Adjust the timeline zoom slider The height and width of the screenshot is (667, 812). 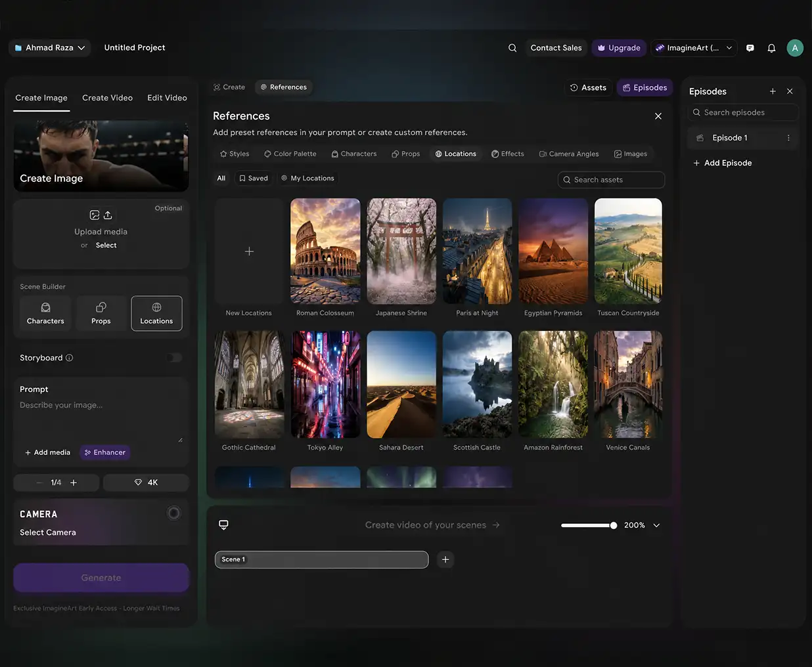coord(589,525)
